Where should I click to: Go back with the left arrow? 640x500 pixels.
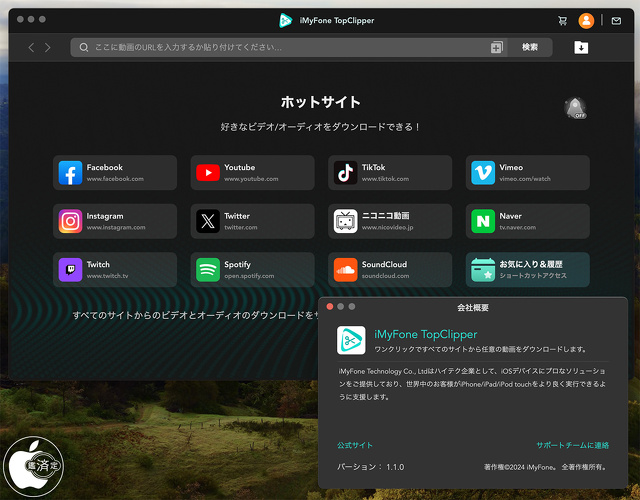[31, 48]
